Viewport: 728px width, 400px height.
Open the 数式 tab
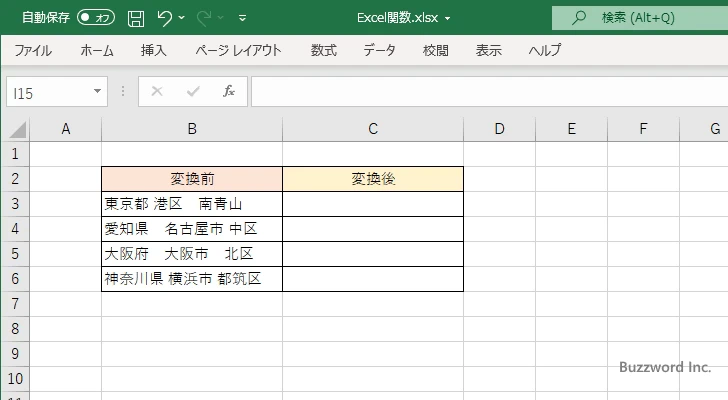pos(324,50)
